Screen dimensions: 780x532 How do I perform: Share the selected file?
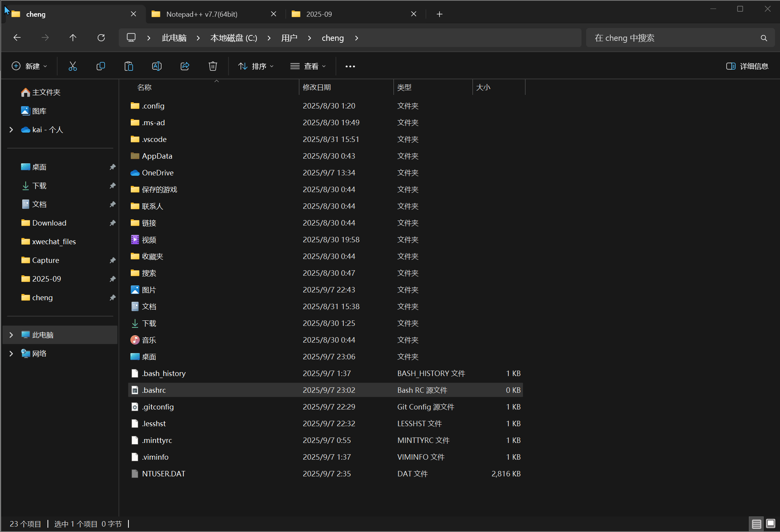pos(184,66)
